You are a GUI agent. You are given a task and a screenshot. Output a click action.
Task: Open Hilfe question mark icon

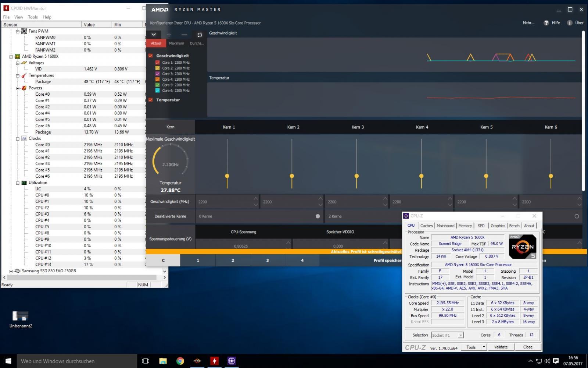point(546,23)
